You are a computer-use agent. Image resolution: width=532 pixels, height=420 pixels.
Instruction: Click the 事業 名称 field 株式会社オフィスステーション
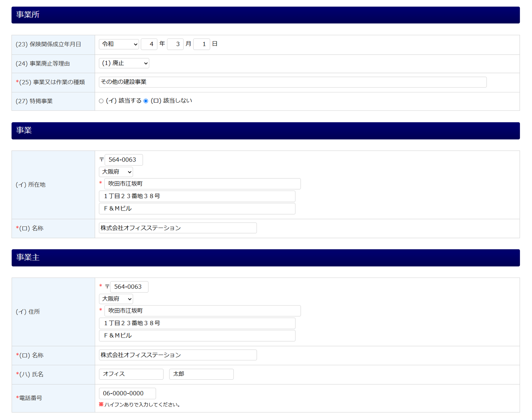click(178, 228)
